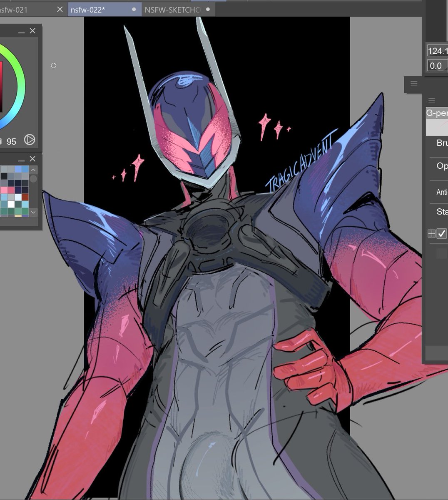Close the color wheel palette

click(32, 31)
